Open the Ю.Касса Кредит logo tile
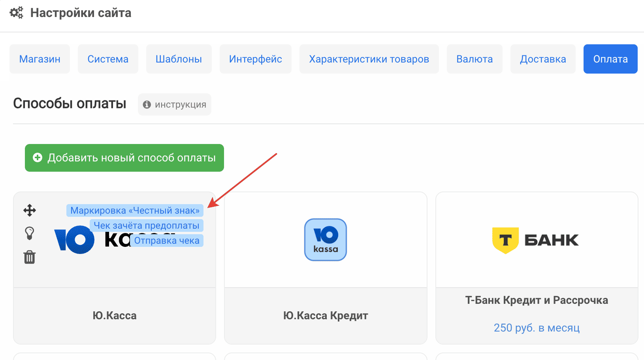 click(326, 240)
